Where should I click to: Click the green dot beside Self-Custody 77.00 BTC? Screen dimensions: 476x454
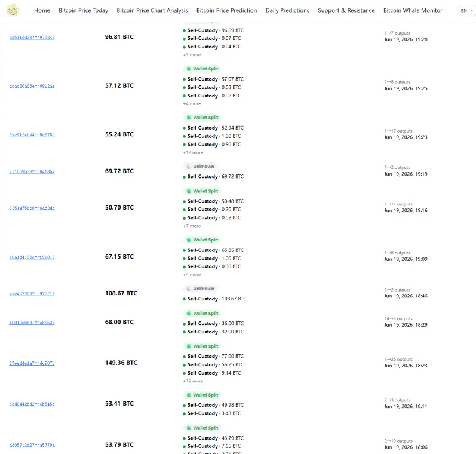pyautogui.click(x=184, y=357)
